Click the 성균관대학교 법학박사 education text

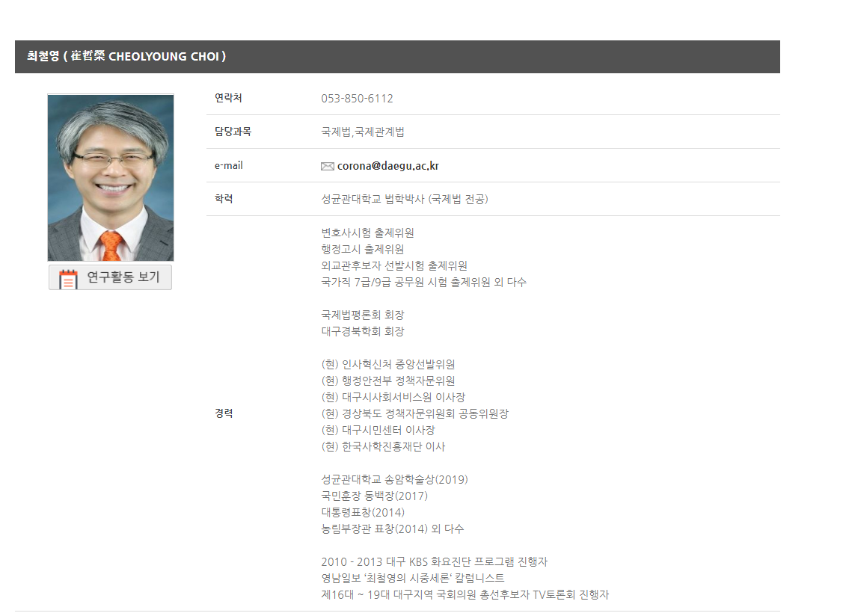coord(405,199)
